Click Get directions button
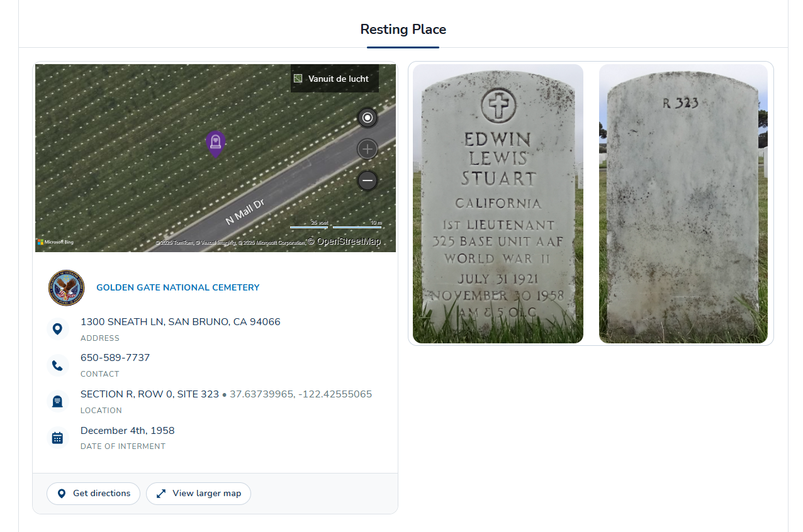Image resolution: width=803 pixels, height=532 pixels. (x=93, y=494)
